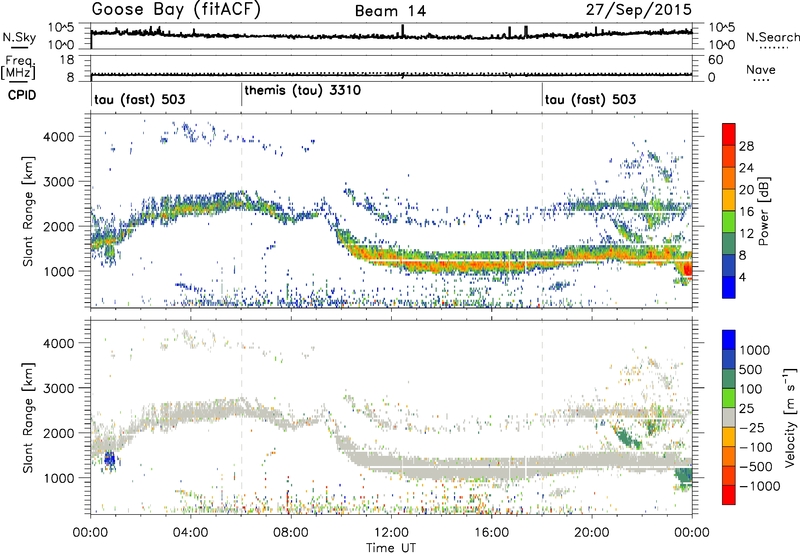The height and width of the screenshot is (554, 800).
Task: Click the '60' Nave axis value
Action: pyautogui.click(x=715, y=60)
